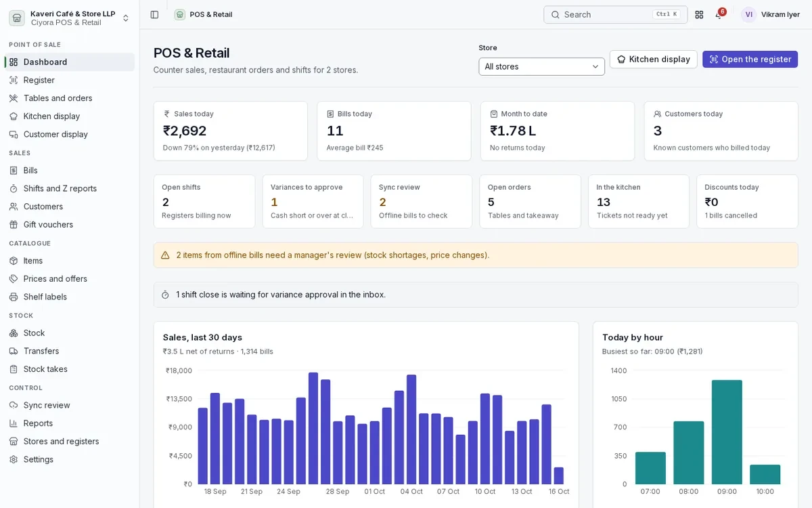The image size is (812, 508).
Task: Open the Open orders card
Action: pyautogui.click(x=530, y=201)
